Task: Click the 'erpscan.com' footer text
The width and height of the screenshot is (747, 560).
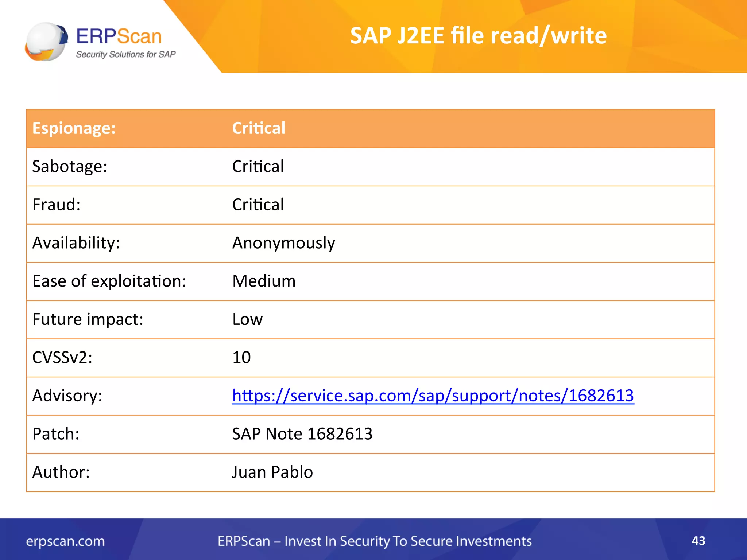Action: [x=65, y=542]
